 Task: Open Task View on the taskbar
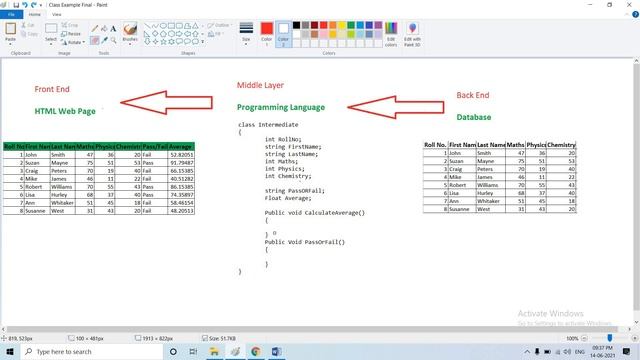[x=193, y=352]
